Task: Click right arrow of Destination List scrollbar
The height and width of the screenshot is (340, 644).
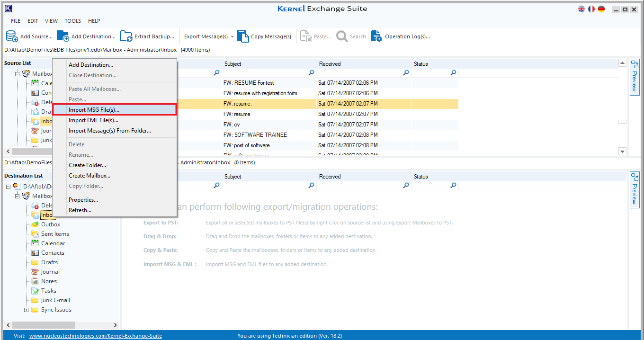Action: click(x=116, y=325)
